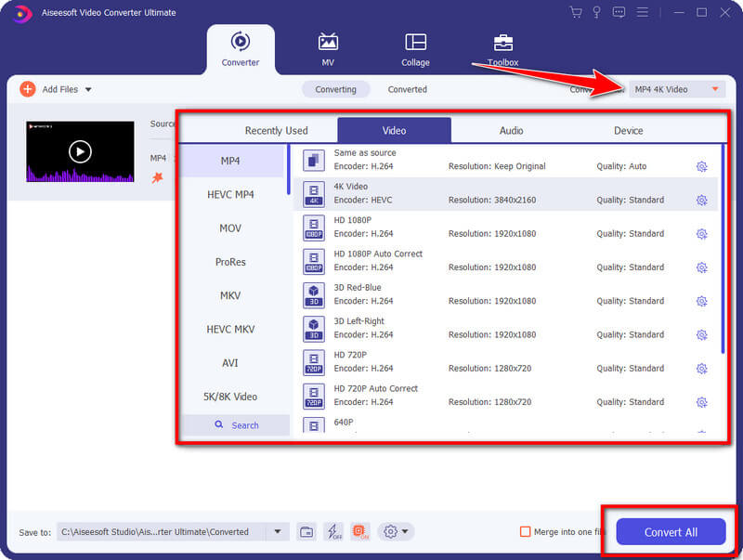Open the shopping cart purchase icon
This screenshot has height=560, width=743.
coord(576,12)
